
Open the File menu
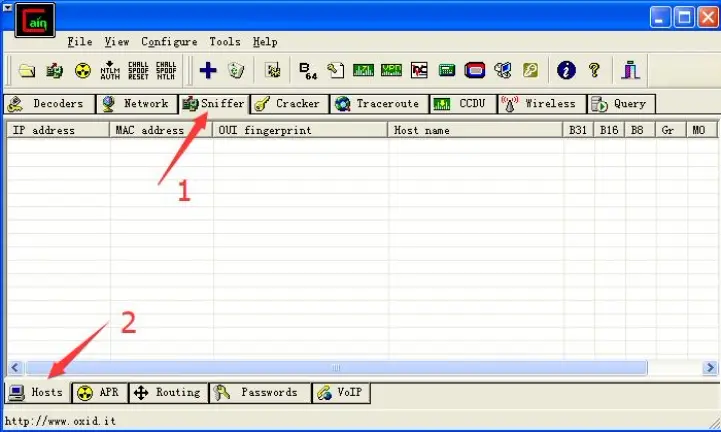point(80,42)
